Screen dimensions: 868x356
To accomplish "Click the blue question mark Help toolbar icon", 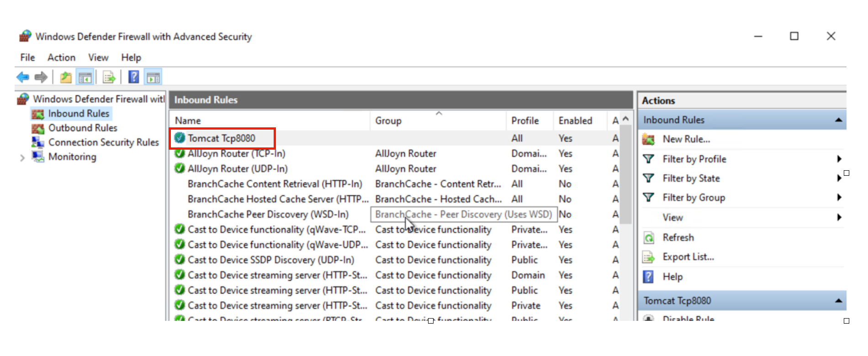I will click(x=133, y=77).
